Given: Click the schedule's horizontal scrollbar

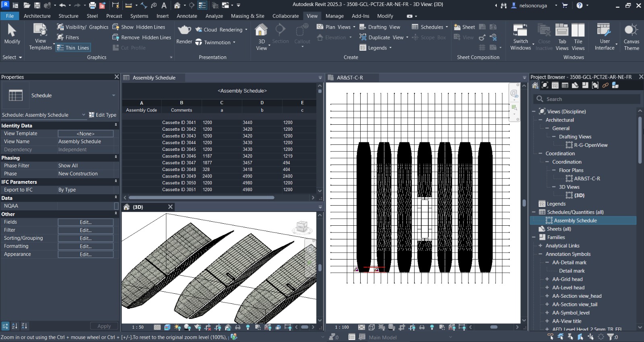Looking at the screenshot, I should (x=201, y=198).
